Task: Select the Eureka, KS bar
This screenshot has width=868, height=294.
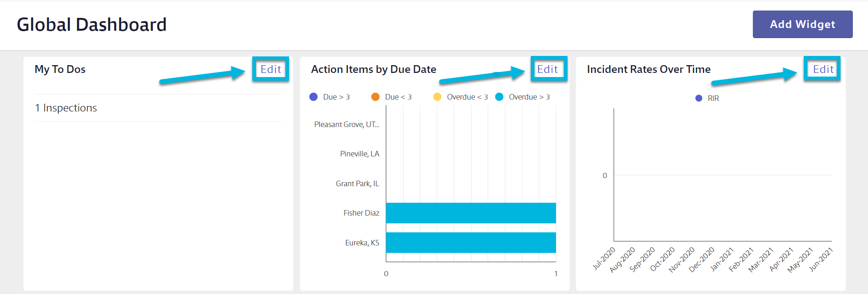Action: click(471, 243)
